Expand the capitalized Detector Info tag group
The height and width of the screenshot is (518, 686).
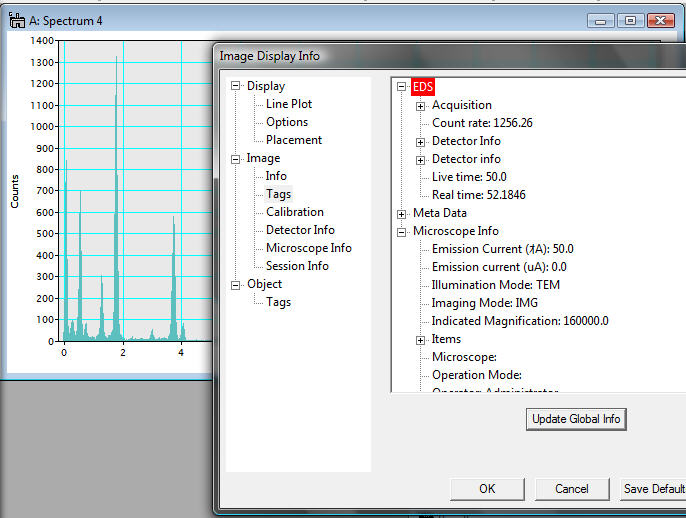coord(420,142)
